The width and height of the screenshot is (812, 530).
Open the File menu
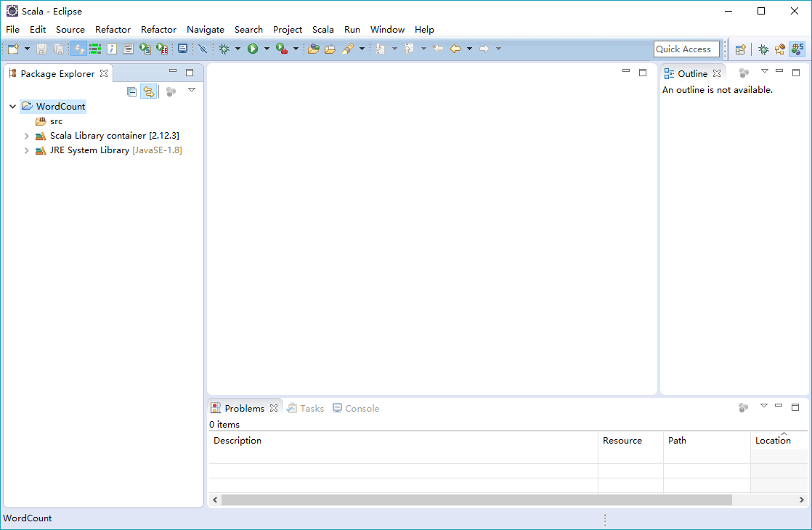[12, 30]
